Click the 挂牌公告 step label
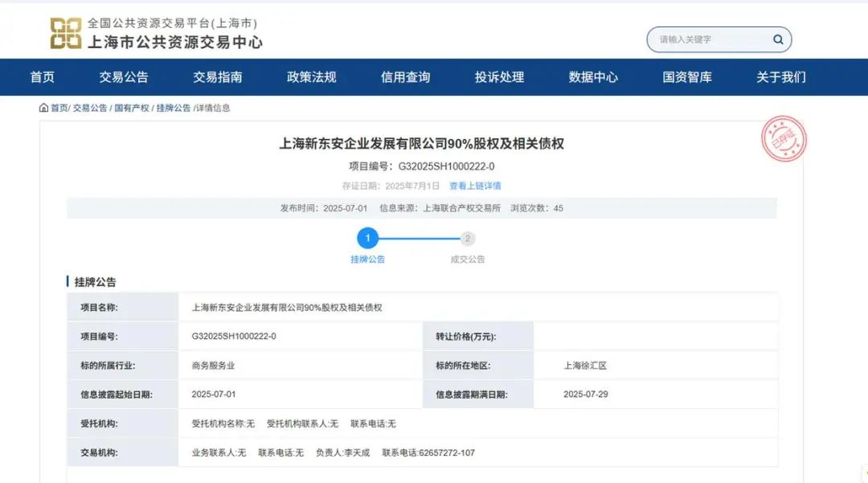This screenshot has width=868, height=483. coord(367,260)
